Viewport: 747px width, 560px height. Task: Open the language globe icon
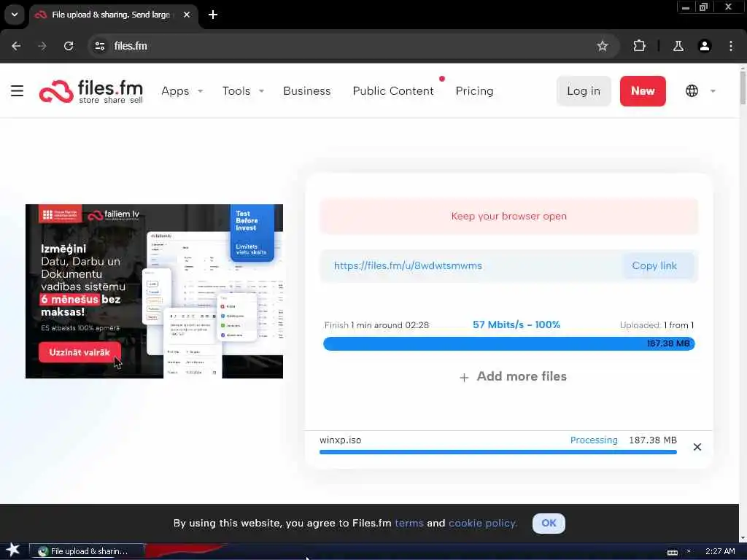click(692, 90)
